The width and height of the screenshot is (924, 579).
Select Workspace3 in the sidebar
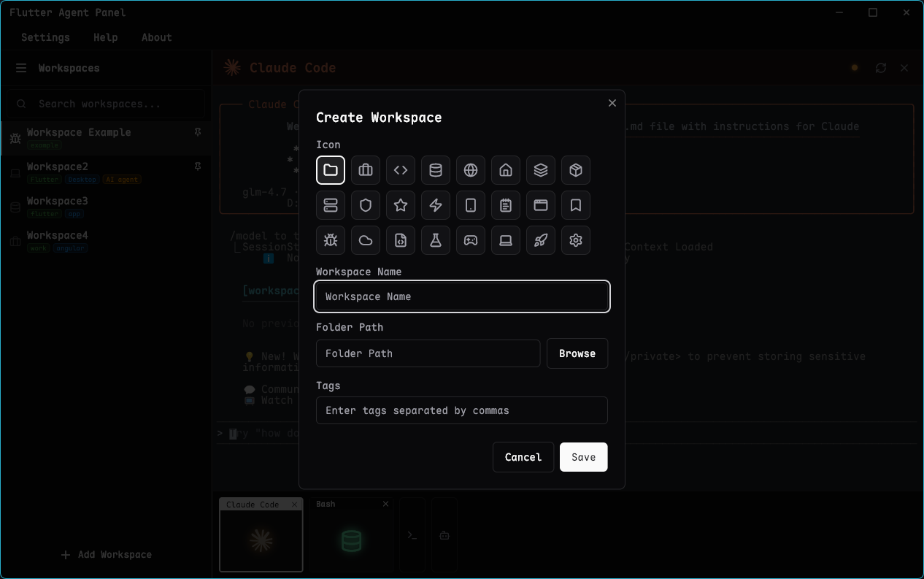click(x=106, y=207)
